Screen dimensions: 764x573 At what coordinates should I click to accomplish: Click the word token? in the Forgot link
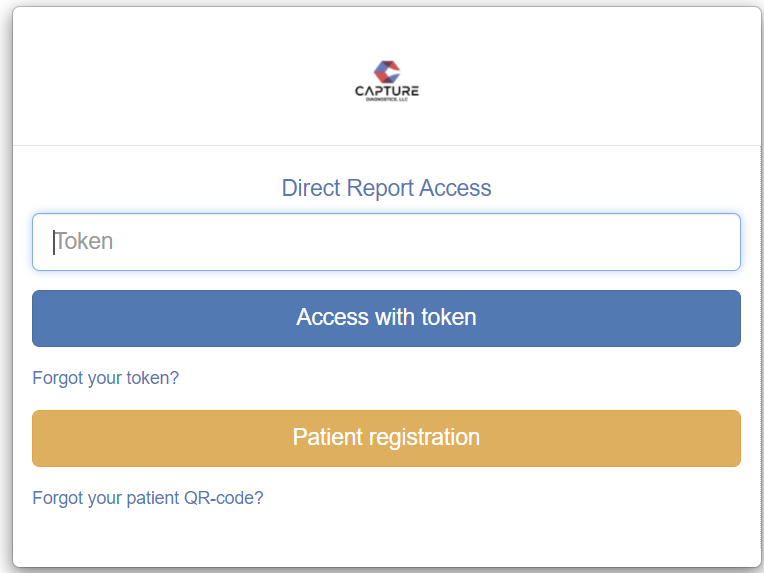153,378
